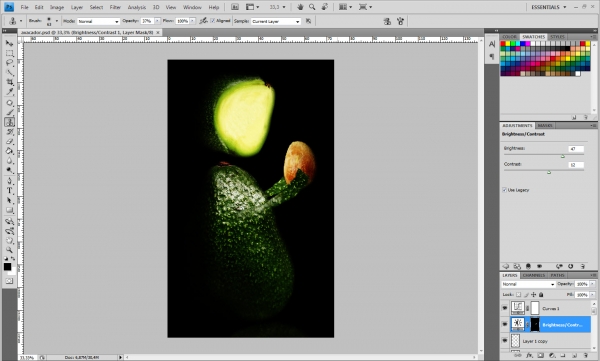Viewport: 600px width, 361px height.
Task: Click the layer style fx button
Action: 529,356
